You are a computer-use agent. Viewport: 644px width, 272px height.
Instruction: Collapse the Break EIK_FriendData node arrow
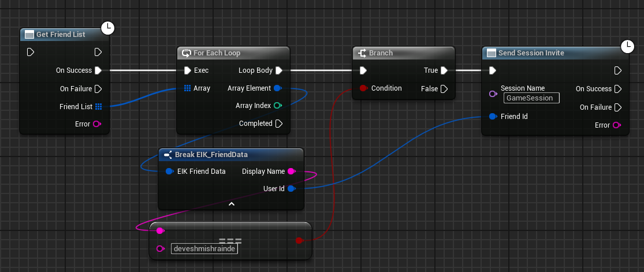click(231, 204)
